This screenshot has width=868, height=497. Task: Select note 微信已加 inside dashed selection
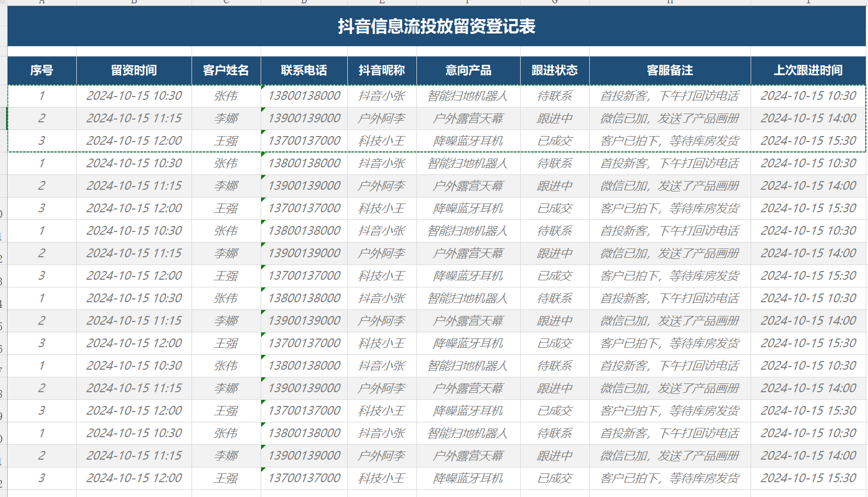tap(670, 118)
